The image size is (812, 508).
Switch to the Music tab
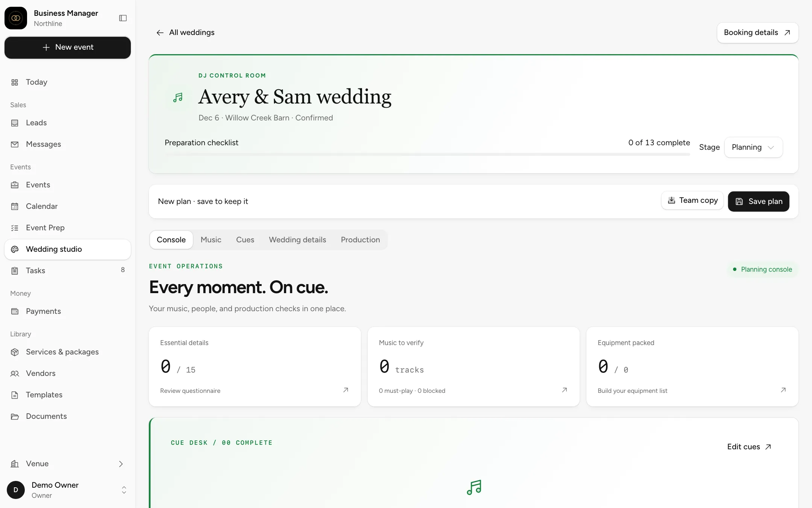(211, 240)
